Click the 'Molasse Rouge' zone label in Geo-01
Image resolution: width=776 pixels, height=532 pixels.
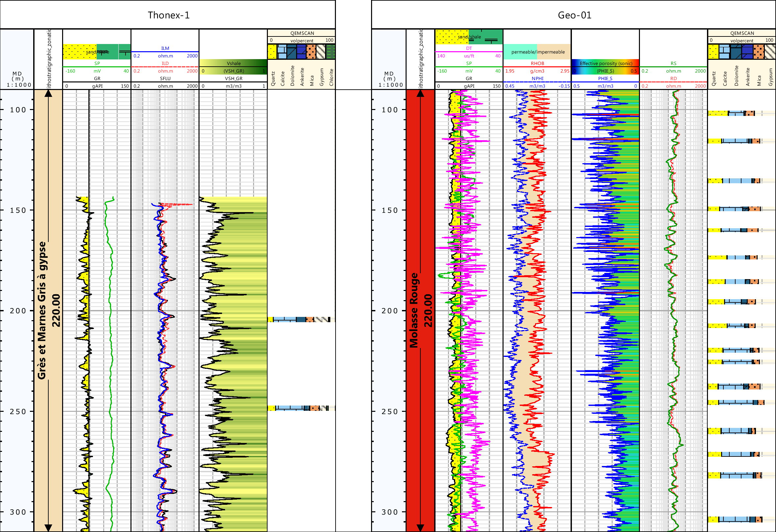point(414,310)
